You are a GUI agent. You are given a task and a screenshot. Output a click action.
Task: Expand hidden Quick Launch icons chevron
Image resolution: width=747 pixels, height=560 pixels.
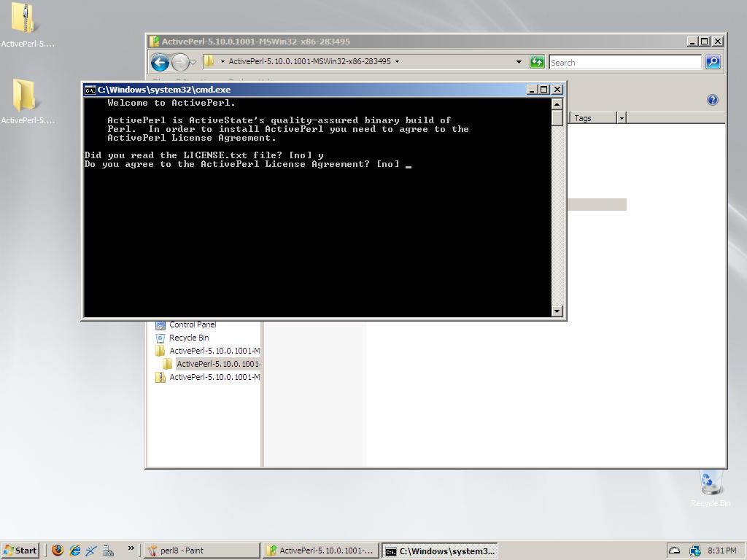point(131,549)
